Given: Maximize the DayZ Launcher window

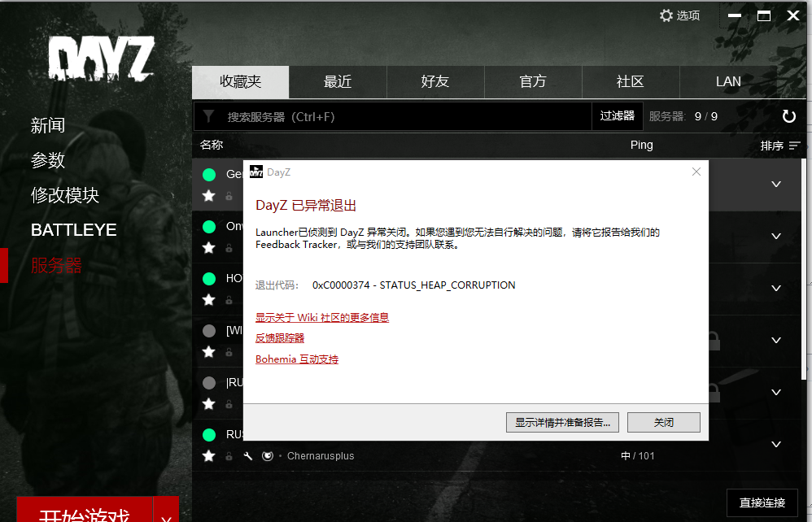Looking at the screenshot, I should 764,16.
